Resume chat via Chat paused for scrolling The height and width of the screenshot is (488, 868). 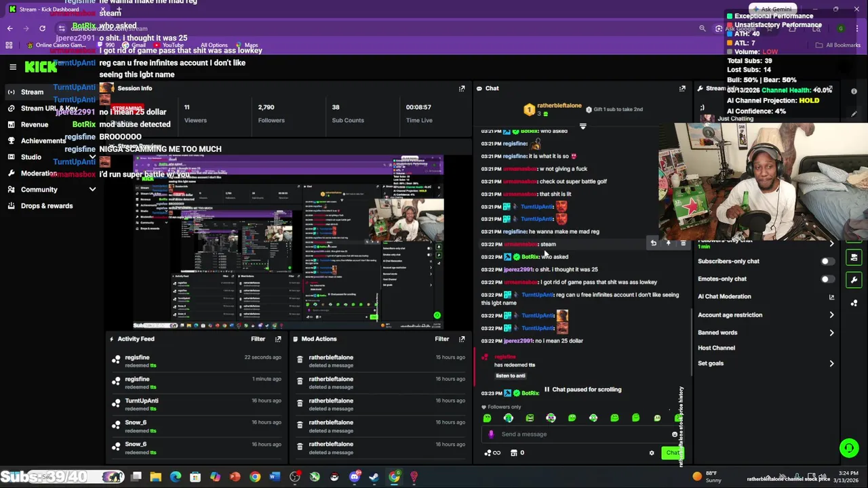click(x=583, y=390)
